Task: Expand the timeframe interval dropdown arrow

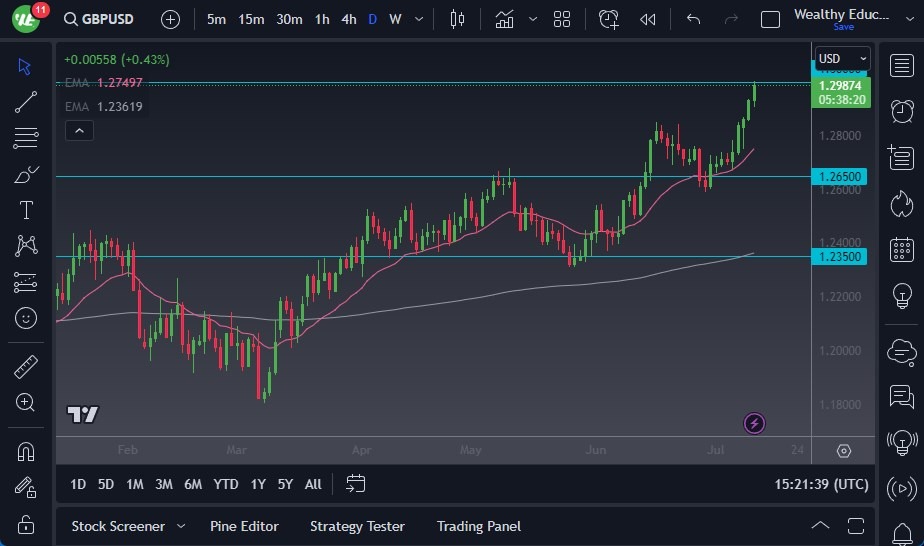Action: pos(418,19)
